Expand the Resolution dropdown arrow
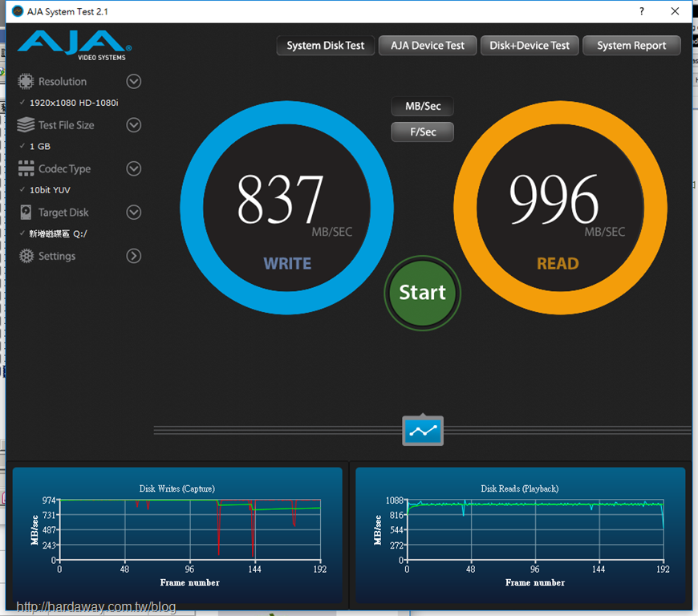The image size is (698, 616). tap(133, 82)
